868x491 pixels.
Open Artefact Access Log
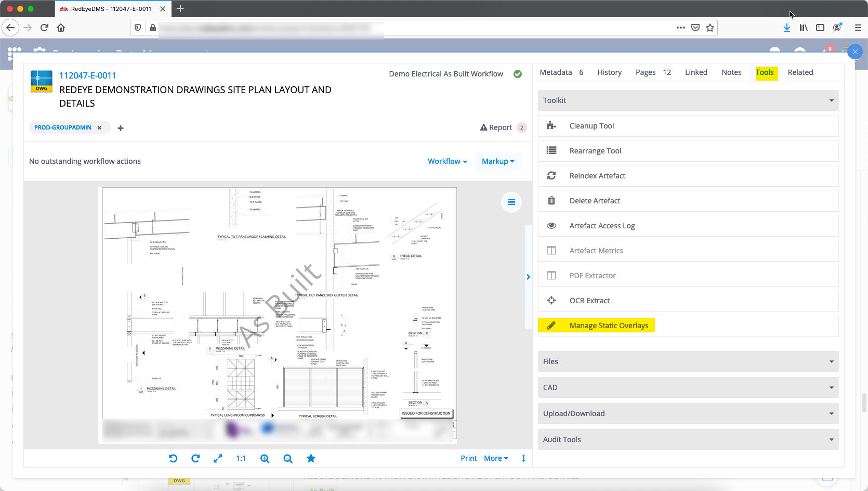[688, 226]
